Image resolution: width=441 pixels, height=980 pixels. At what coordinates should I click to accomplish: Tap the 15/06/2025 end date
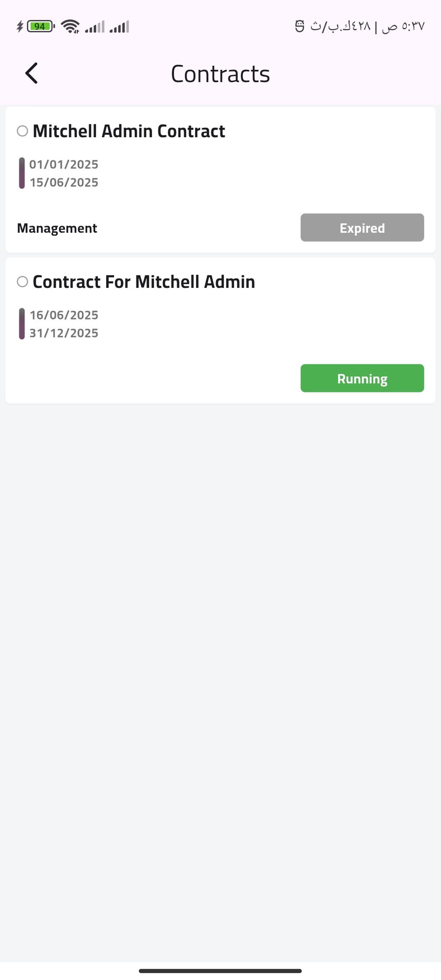point(64,182)
